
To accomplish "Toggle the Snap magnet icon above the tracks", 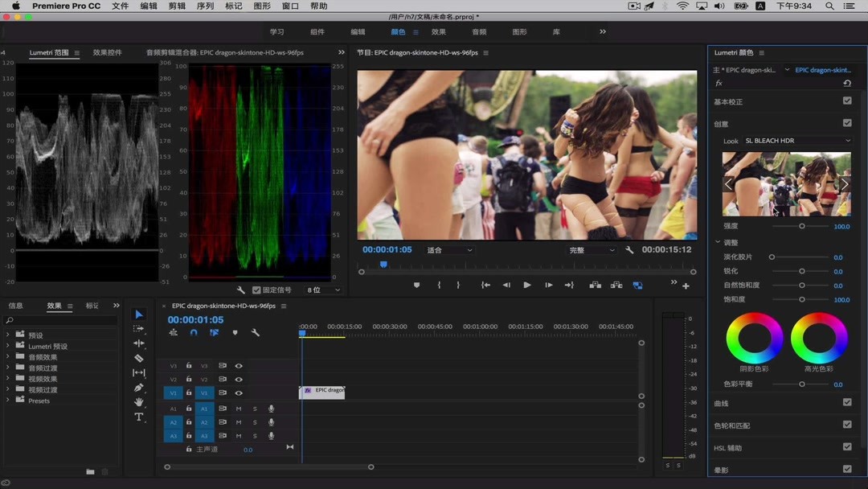I will [x=192, y=334].
